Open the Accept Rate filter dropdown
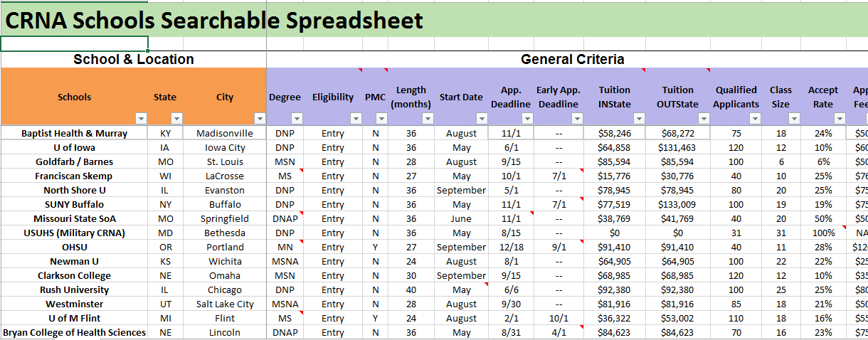The height and width of the screenshot is (340, 868). [x=839, y=119]
